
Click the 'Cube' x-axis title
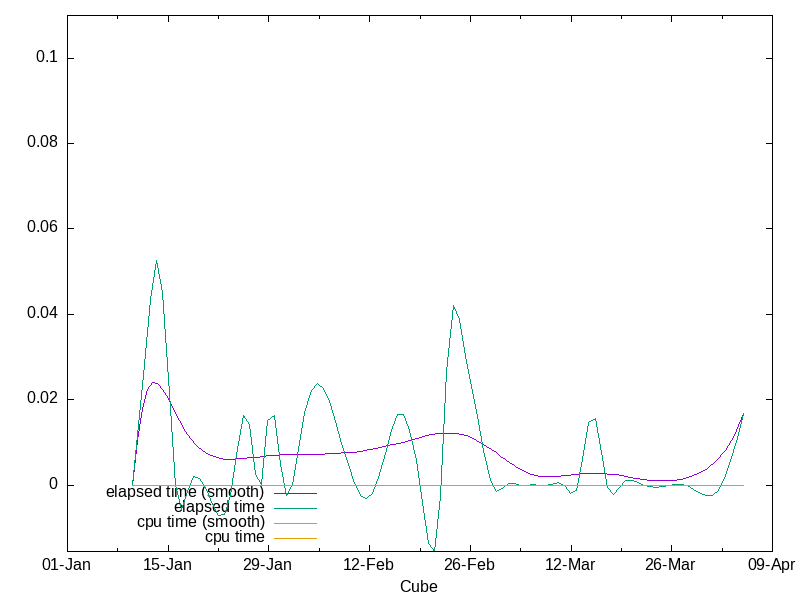click(418, 586)
